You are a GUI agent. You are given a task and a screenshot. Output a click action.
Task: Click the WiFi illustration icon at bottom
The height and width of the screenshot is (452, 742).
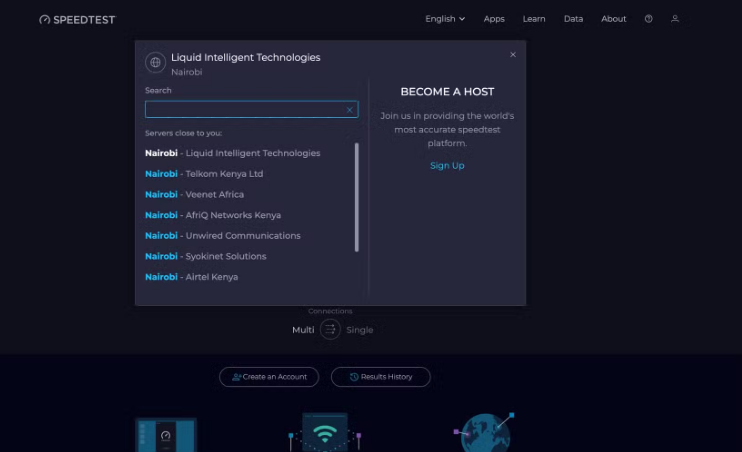(x=324, y=434)
